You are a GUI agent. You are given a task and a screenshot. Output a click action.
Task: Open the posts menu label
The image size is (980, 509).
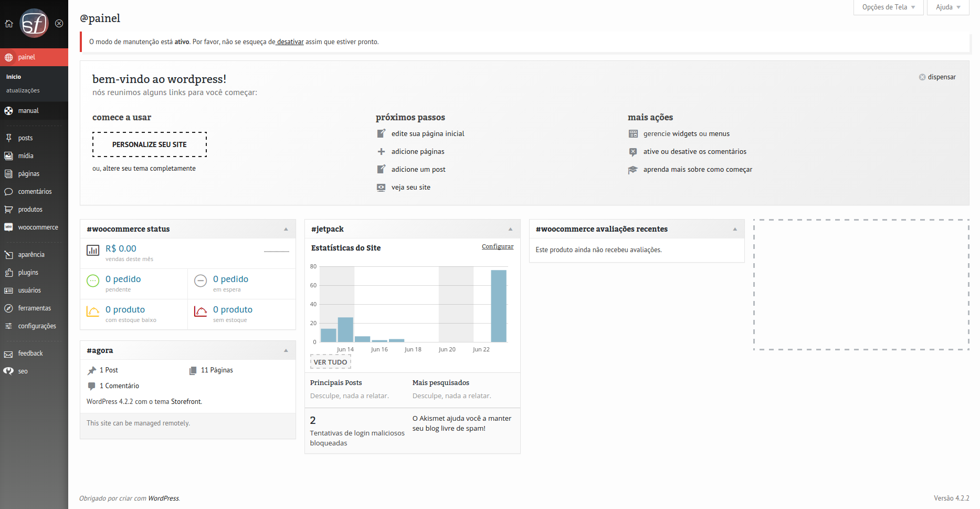[25, 138]
